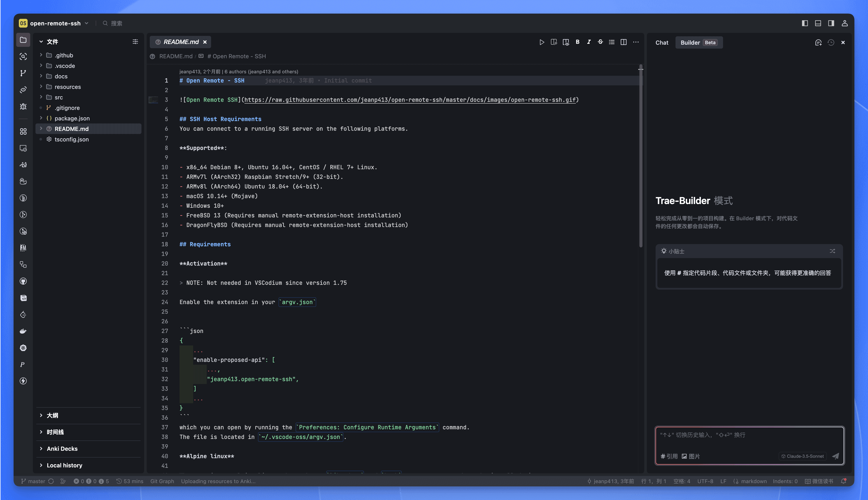Toggle bold formatting in markdown toolbar
Image resolution: width=868 pixels, height=500 pixels.
click(577, 42)
